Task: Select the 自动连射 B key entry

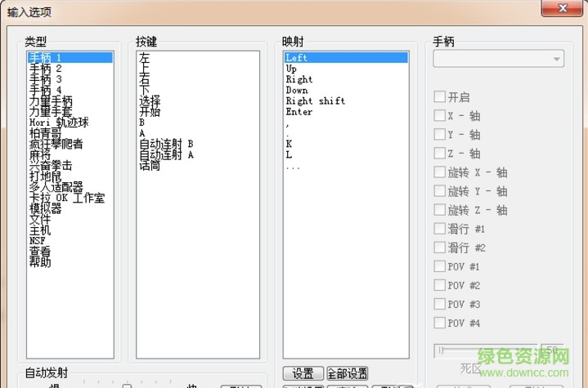Action: 166,144
